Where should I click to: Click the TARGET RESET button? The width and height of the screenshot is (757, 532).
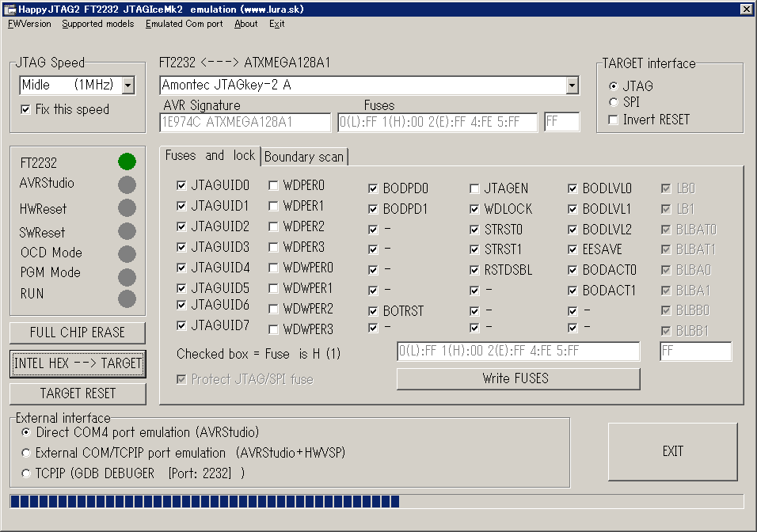[x=78, y=393]
